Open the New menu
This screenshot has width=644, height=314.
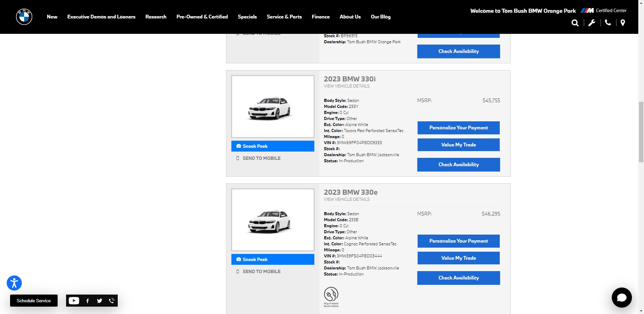click(52, 17)
